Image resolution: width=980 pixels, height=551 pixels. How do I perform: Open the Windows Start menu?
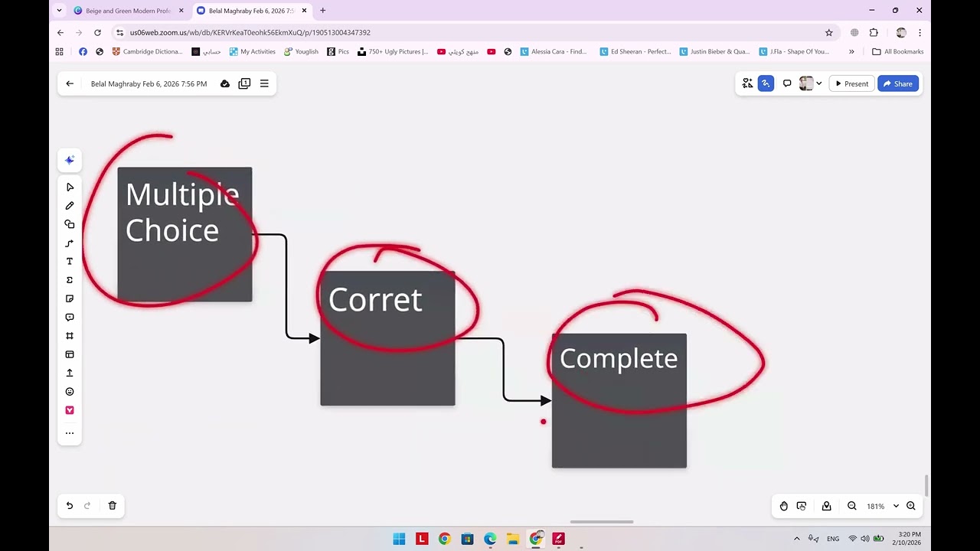(399, 539)
